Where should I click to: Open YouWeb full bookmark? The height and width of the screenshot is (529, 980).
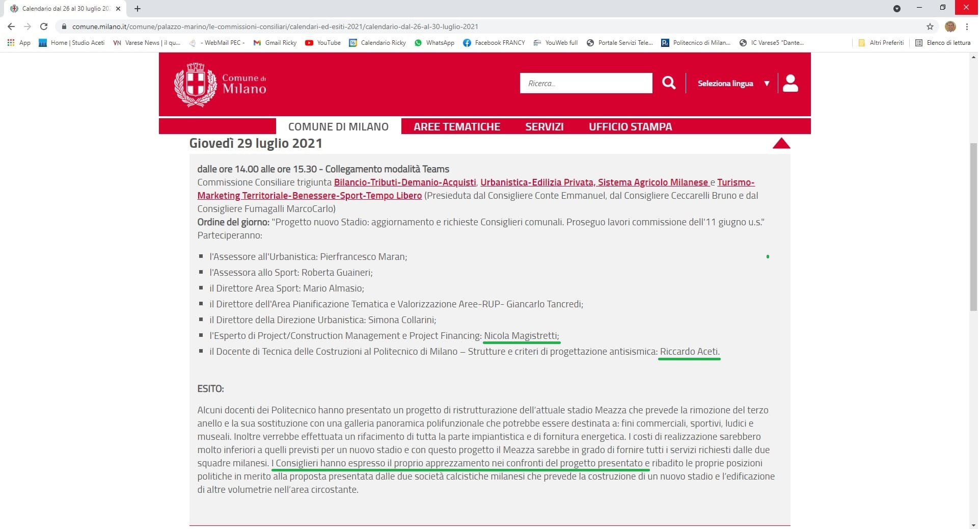[x=556, y=43]
